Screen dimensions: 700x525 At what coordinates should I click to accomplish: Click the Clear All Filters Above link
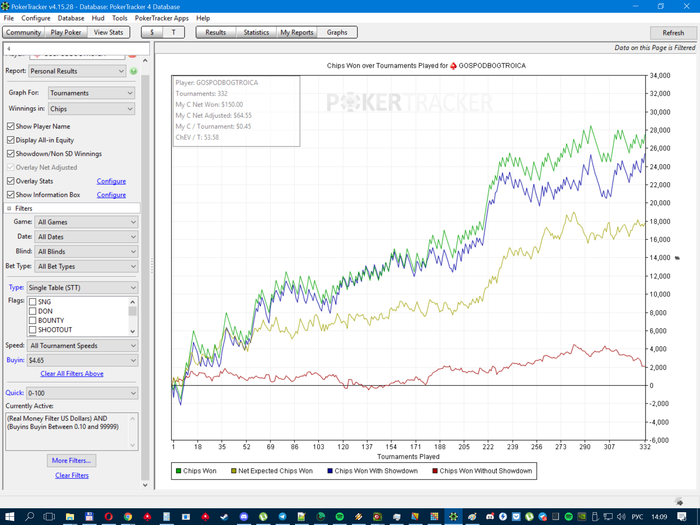[x=72, y=374]
